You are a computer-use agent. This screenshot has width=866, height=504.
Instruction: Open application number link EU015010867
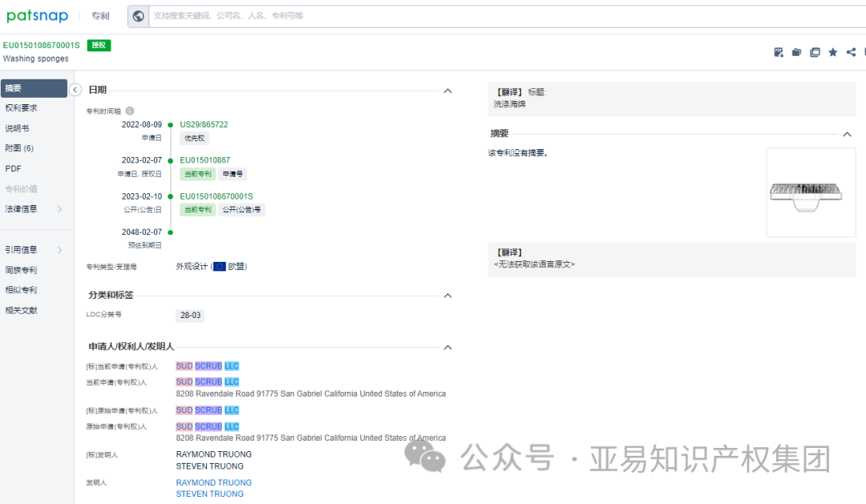point(205,160)
